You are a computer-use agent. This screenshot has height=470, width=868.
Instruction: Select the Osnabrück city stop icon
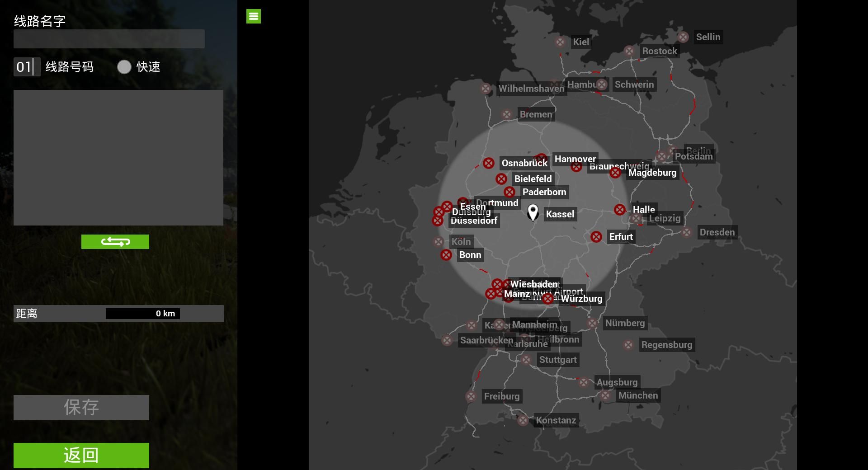488,163
